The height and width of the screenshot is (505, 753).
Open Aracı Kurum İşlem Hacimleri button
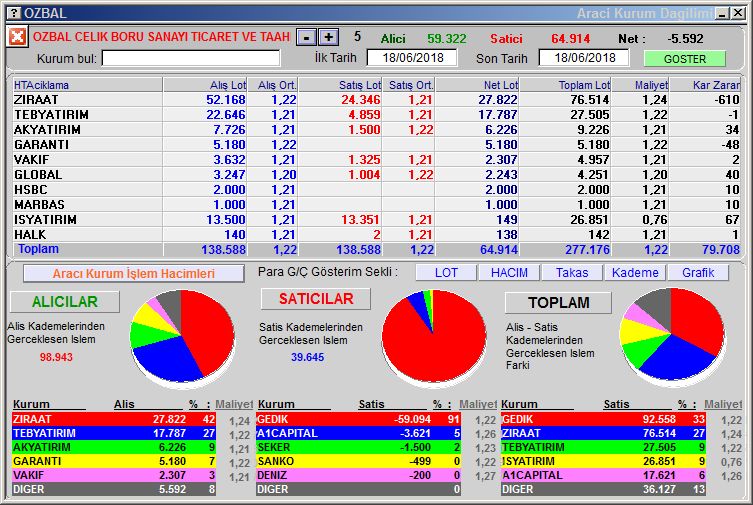[x=134, y=274]
